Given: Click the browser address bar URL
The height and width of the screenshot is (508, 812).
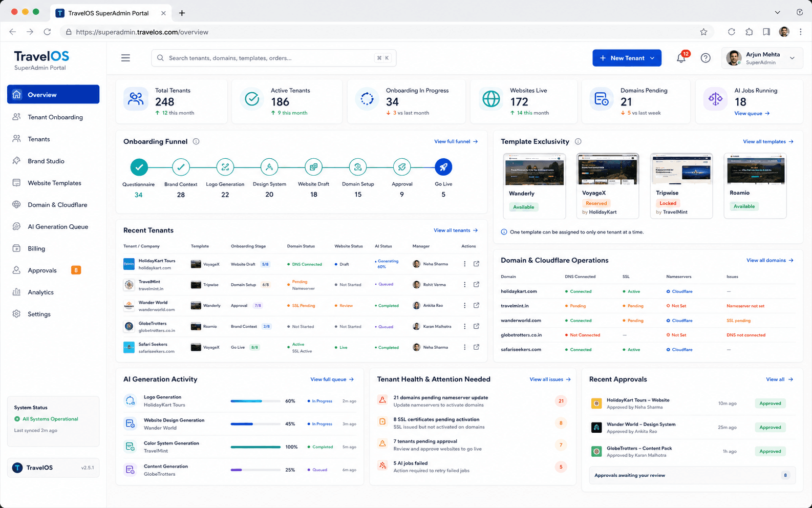Looking at the screenshot, I should pos(142,32).
